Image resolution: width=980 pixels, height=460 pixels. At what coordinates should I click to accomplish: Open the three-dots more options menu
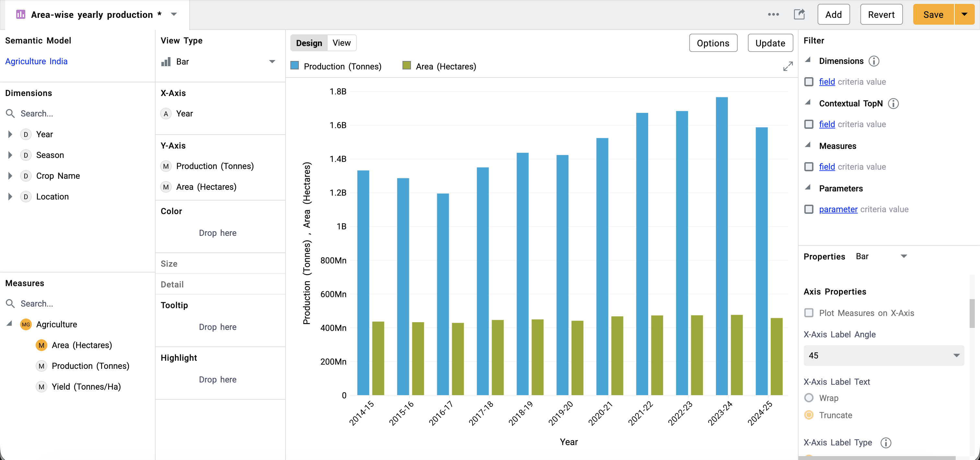[x=773, y=15]
